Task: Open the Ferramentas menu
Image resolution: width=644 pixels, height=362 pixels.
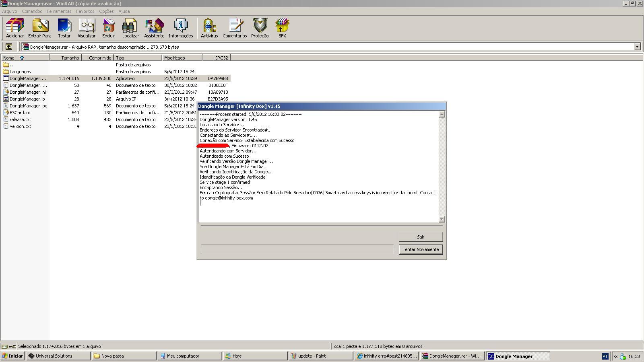Action: point(59,11)
